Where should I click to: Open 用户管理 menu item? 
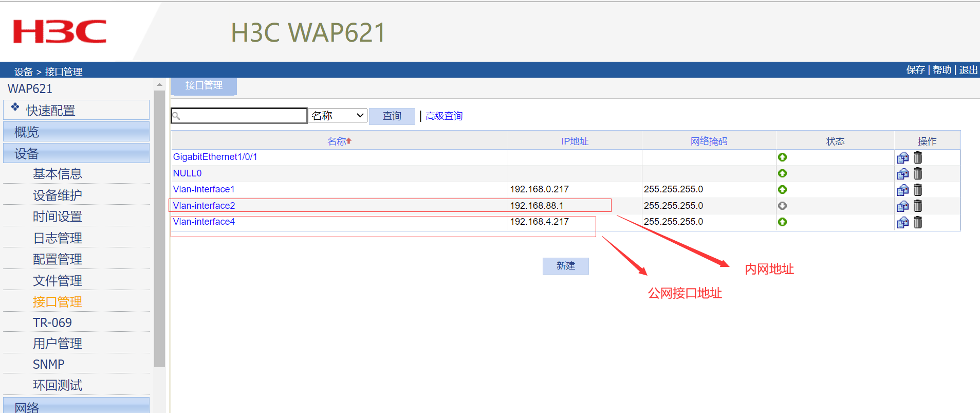pyautogui.click(x=58, y=344)
